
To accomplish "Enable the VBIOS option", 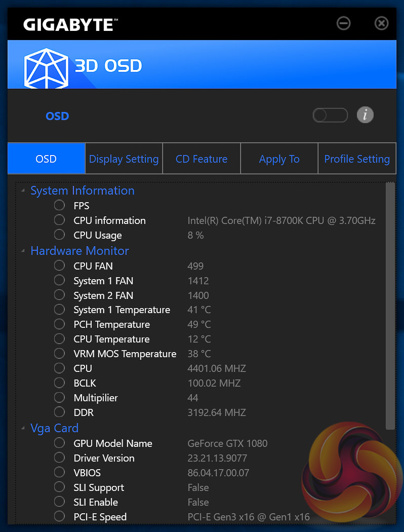I will click(x=59, y=472).
